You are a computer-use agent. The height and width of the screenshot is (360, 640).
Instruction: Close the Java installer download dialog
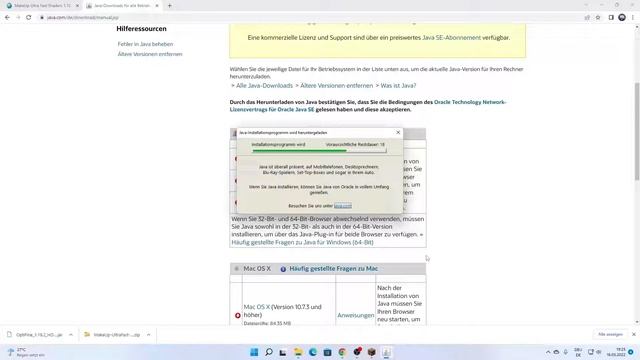click(398, 132)
